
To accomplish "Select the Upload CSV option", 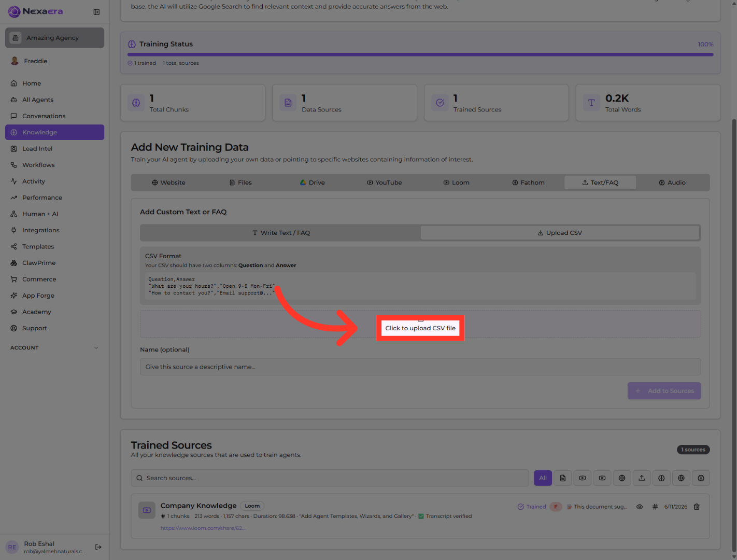I will [560, 233].
